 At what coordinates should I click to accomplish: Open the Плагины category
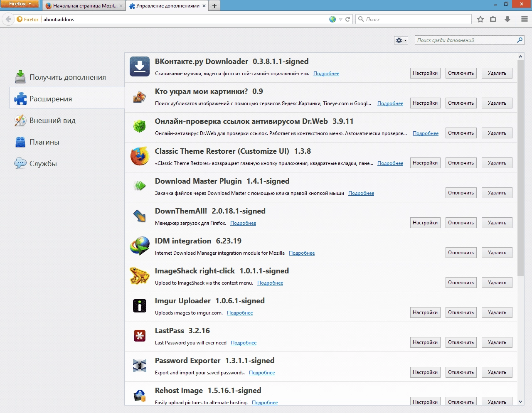pyautogui.click(x=67, y=142)
